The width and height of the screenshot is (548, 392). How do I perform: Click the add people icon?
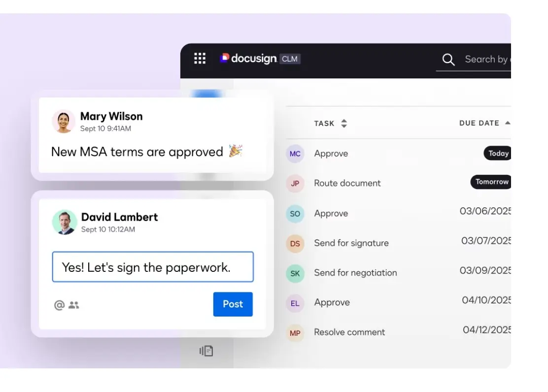coord(74,305)
